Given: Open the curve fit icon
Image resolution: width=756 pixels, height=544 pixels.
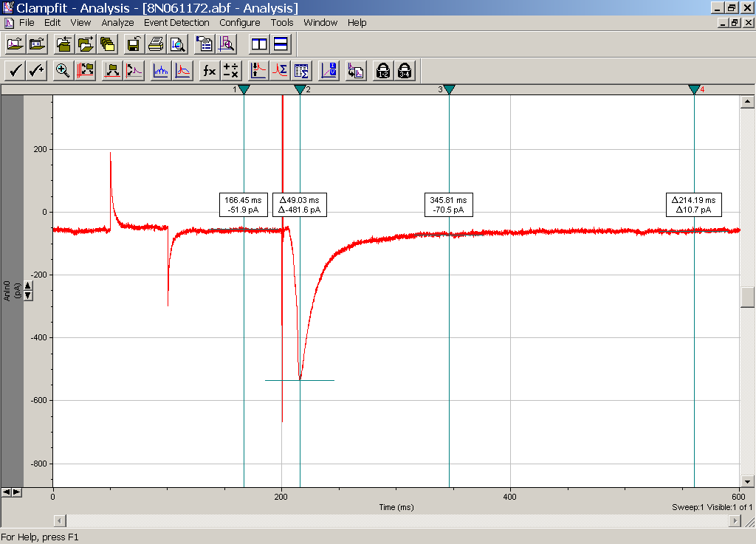Looking at the screenshot, I should (183, 71).
